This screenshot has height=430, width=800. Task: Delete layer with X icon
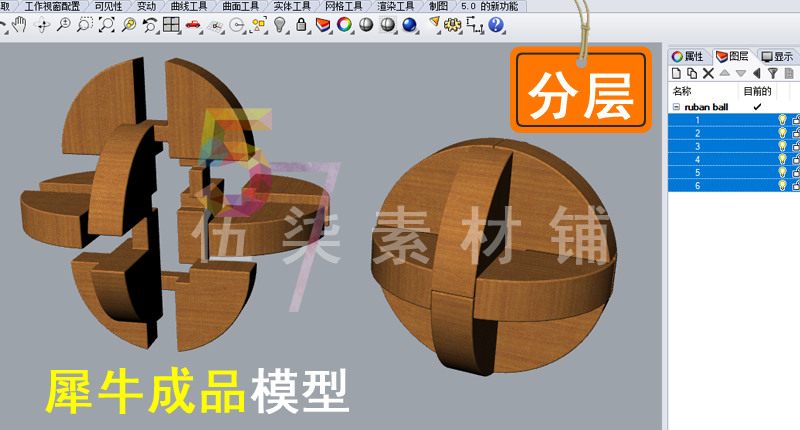708,73
